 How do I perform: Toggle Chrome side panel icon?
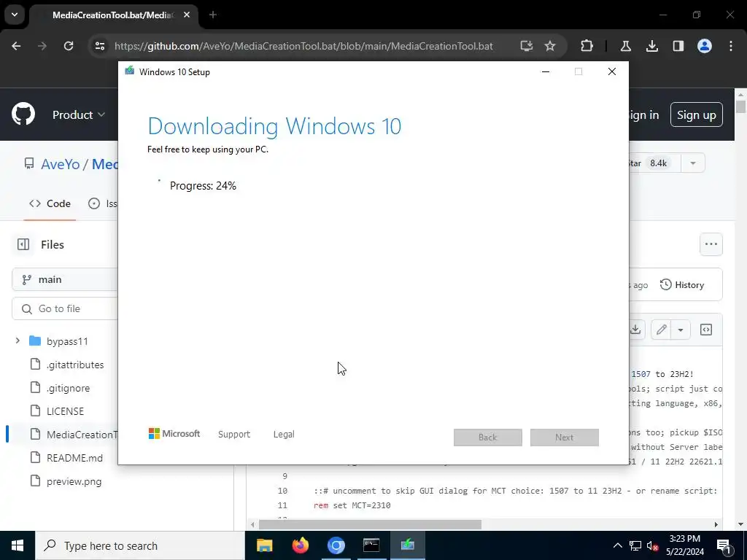coord(678,46)
